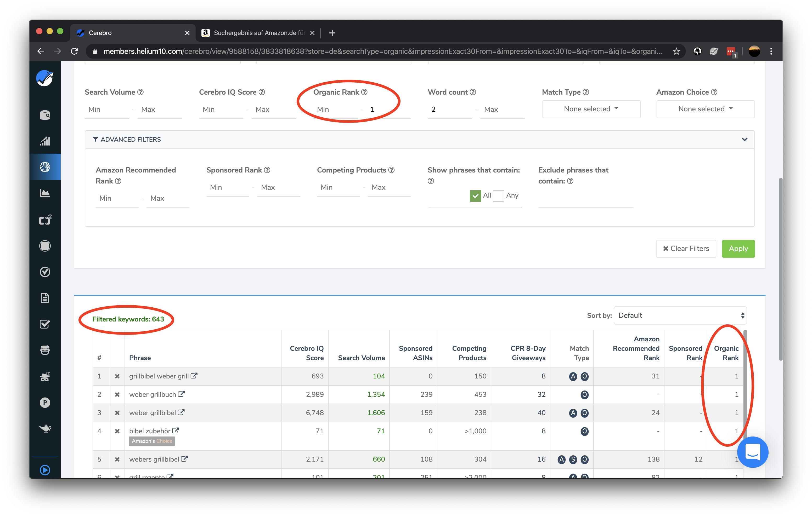This screenshot has height=517, width=812.
Task: Check the Any phrases checkbox
Action: pyautogui.click(x=498, y=196)
